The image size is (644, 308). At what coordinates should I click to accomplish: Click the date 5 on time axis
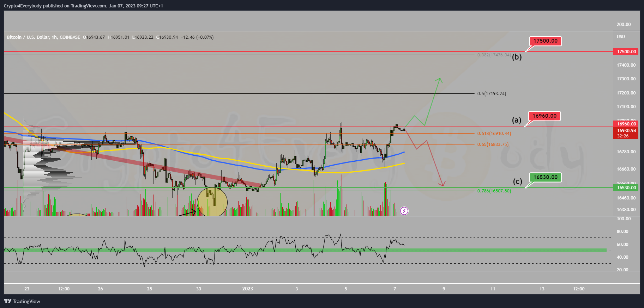346,289
